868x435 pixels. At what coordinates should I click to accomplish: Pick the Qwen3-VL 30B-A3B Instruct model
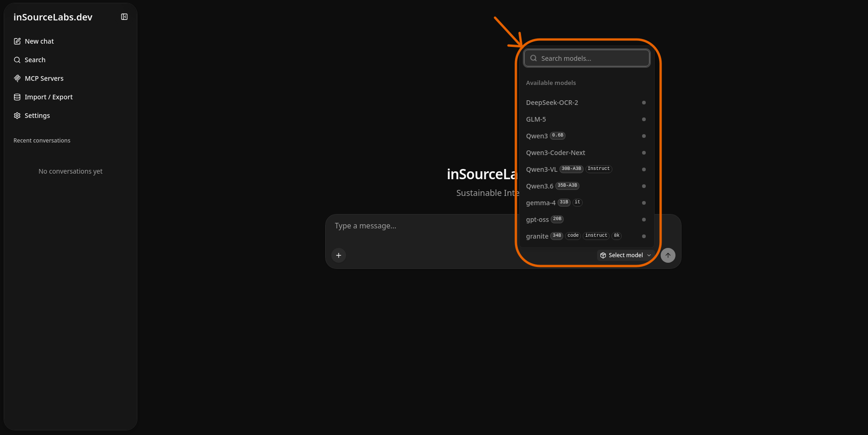coord(586,169)
